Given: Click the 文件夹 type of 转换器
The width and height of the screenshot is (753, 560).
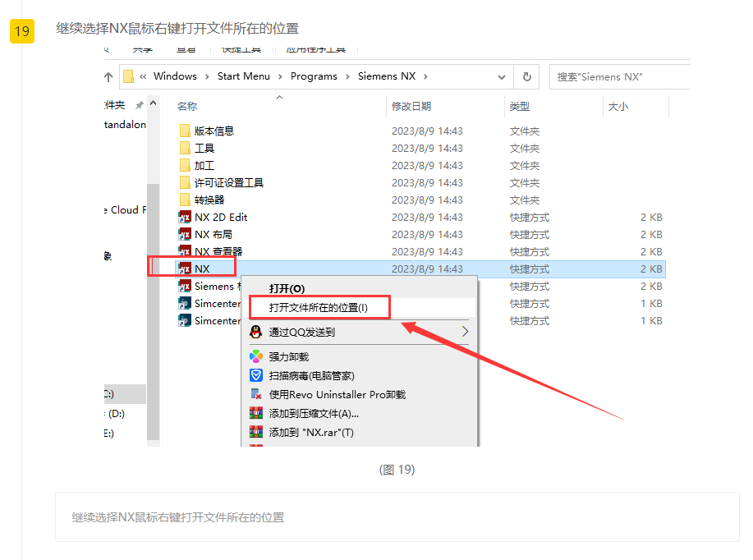Looking at the screenshot, I should pos(525,200).
